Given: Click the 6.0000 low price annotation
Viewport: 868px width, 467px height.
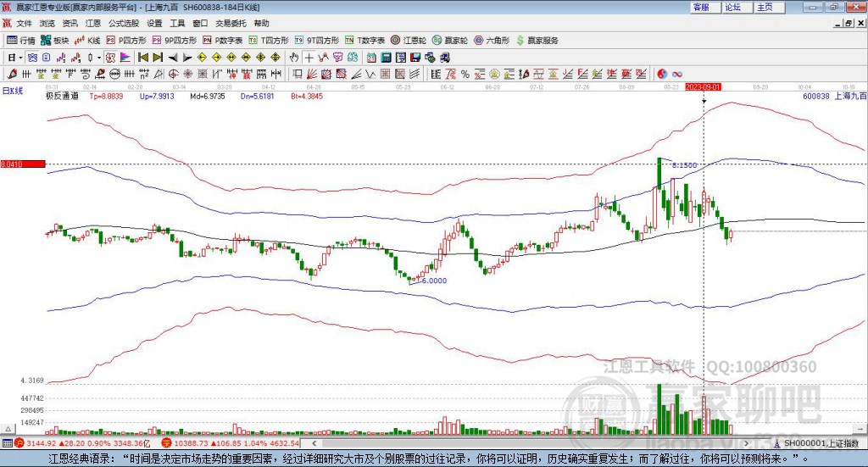Looking at the screenshot, I should pyautogui.click(x=434, y=281).
